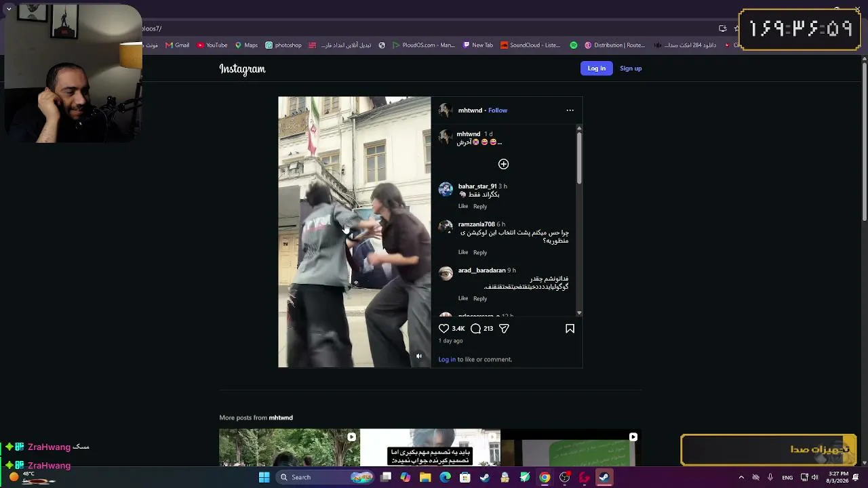Open comments via speech bubble icon
The height and width of the screenshot is (488, 868).
click(x=476, y=329)
